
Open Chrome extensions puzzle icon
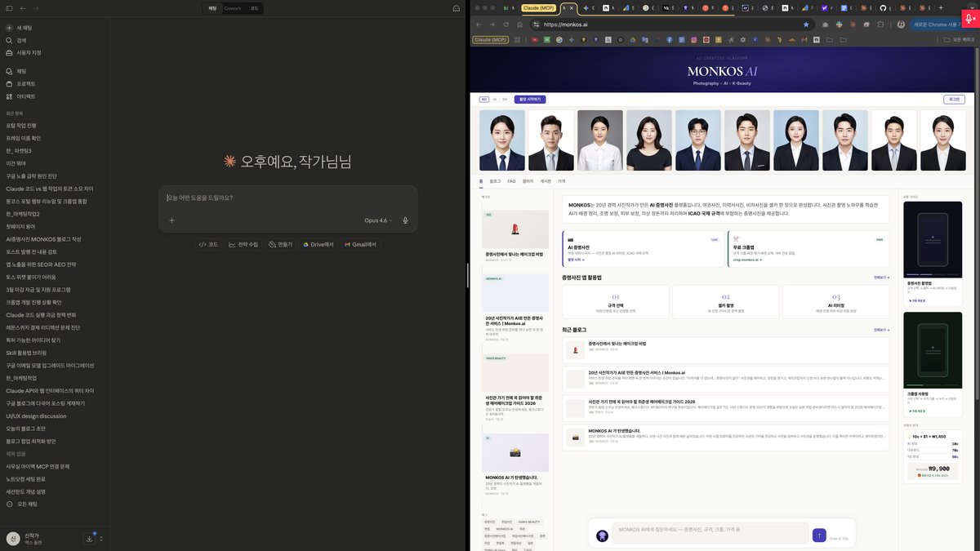coord(880,24)
